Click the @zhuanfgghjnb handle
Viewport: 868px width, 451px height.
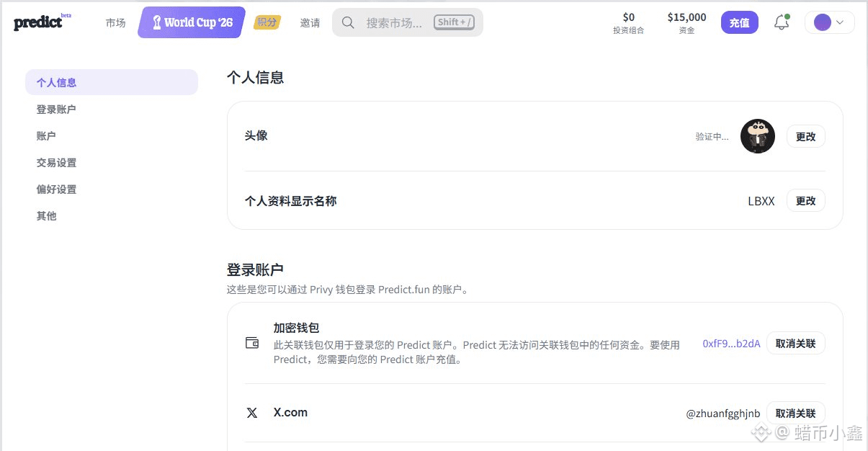click(x=723, y=414)
